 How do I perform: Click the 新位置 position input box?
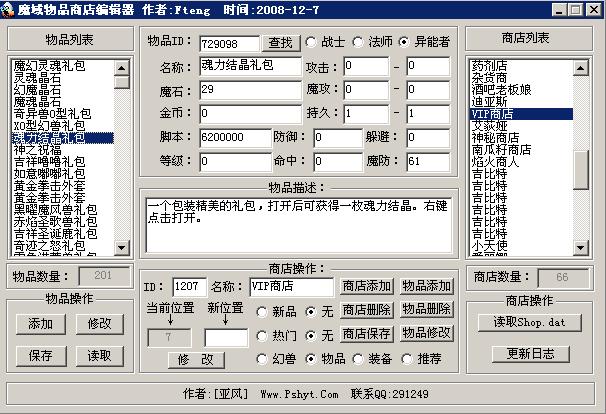coord(226,337)
